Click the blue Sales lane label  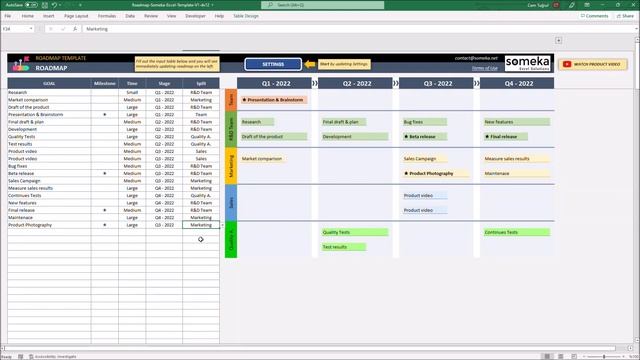[231, 202]
